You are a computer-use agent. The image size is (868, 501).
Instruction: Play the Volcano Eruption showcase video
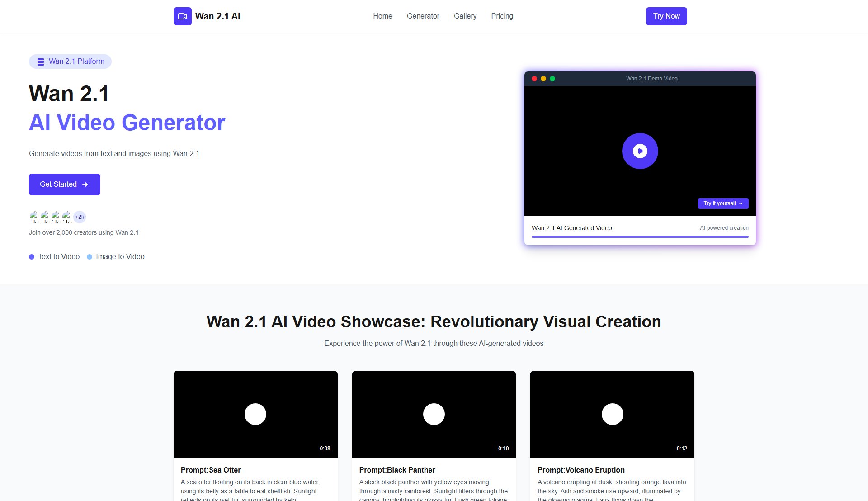point(612,414)
